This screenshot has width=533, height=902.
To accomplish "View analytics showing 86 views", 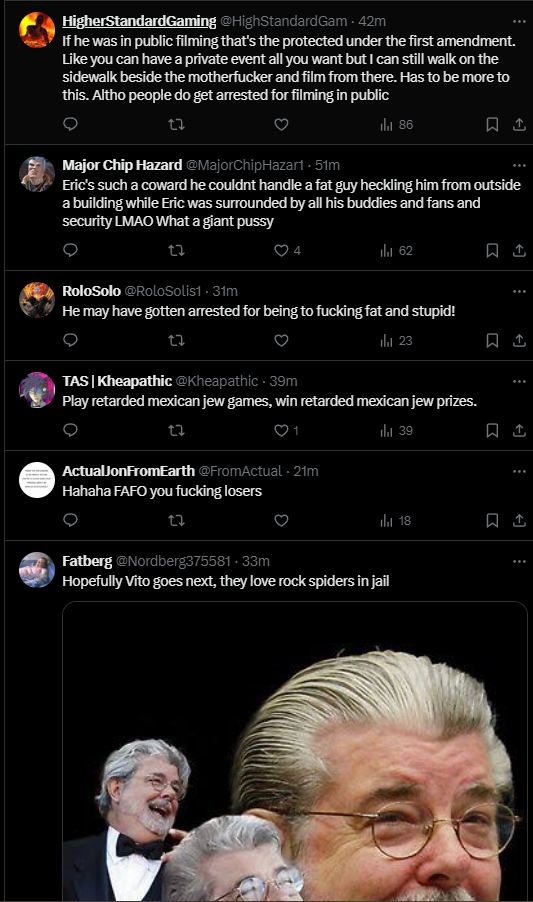I will pyautogui.click(x=397, y=124).
